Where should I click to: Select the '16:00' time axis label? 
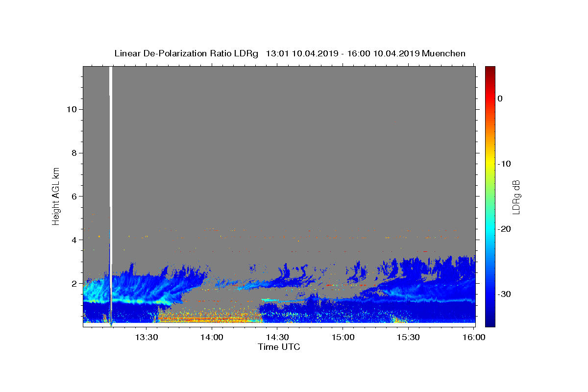tap(473, 337)
